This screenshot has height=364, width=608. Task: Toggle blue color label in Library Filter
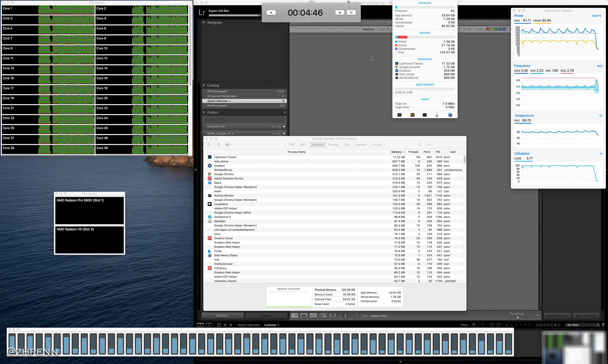click(500, 29)
